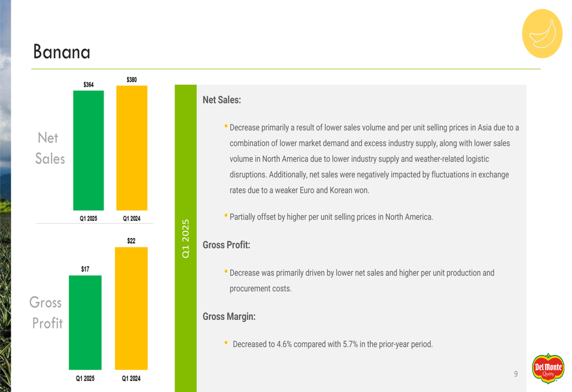Click the $364 data label
The height and width of the screenshot is (392, 572).
(x=88, y=85)
